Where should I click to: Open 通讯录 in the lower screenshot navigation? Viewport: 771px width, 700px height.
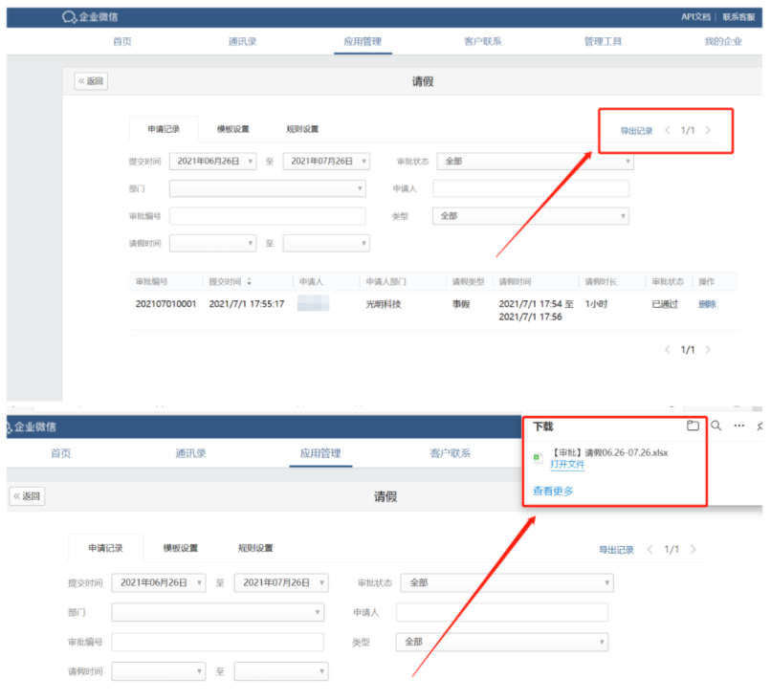190,453
